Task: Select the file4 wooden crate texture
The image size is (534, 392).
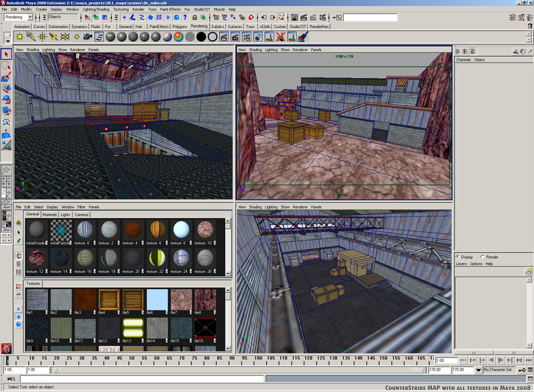Action: pos(109,302)
